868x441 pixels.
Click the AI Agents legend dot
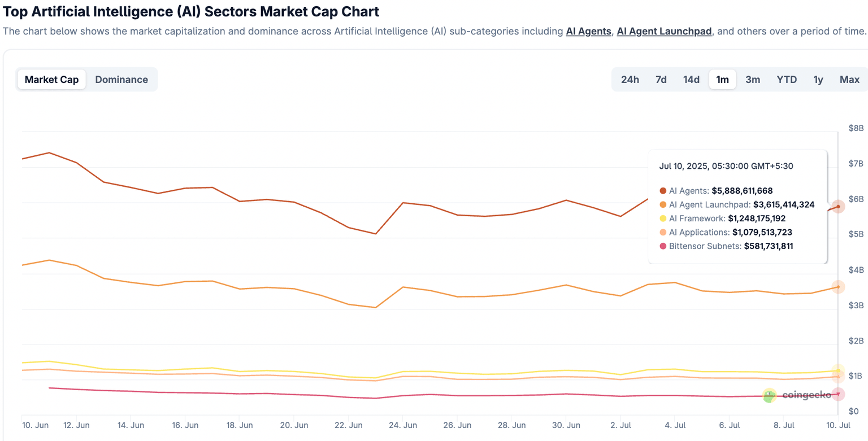662,190
